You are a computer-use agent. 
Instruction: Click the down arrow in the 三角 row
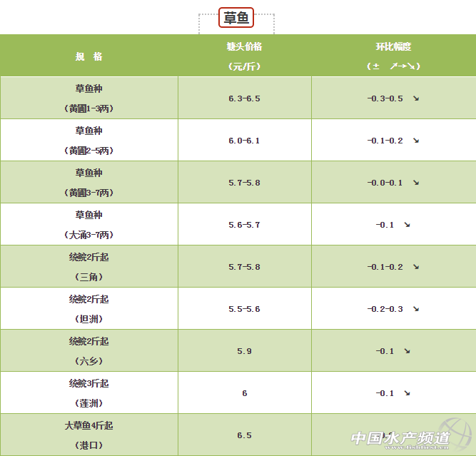click(x=415, y=267)
